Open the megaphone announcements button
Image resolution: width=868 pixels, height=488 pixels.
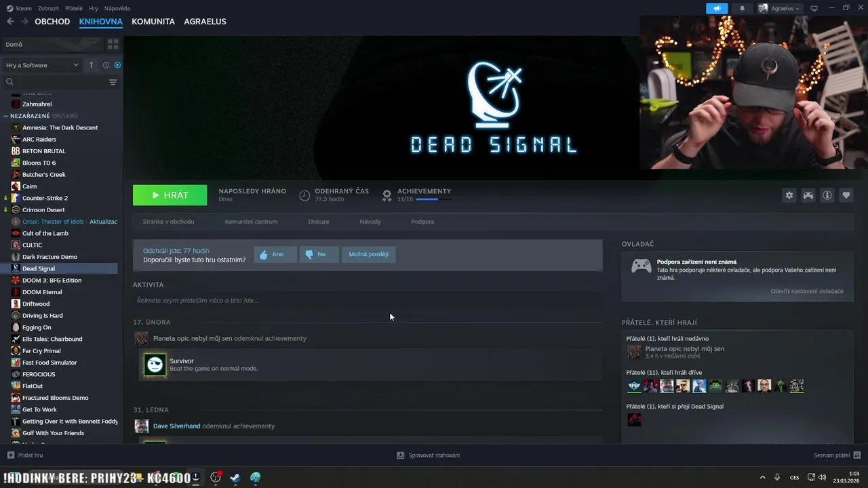pos(717,8)
